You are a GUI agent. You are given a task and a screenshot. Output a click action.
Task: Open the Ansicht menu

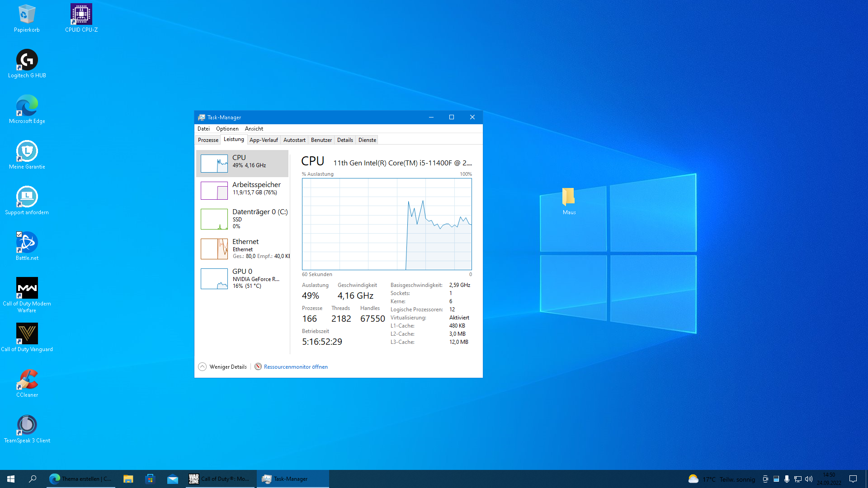[x=254, y=129]
